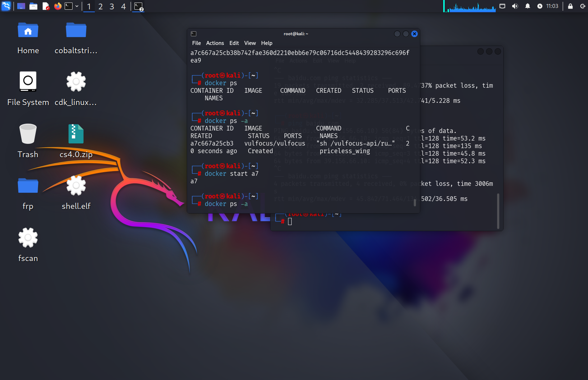Click the network status tray icon
The width and height of the screenshot is (588, 380).
pos(502,6)
